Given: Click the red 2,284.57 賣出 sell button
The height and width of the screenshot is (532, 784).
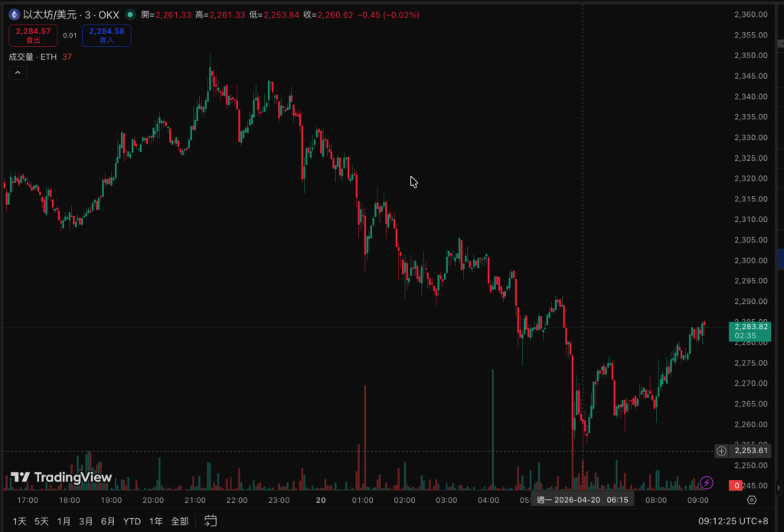Looking at the screenshot, I should (31, 35).
